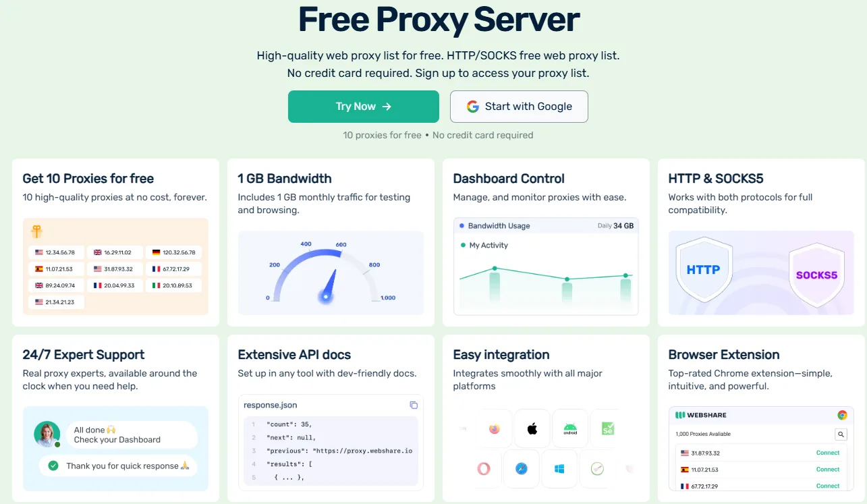Click the Extensive API docs heading

coord(294,355)
